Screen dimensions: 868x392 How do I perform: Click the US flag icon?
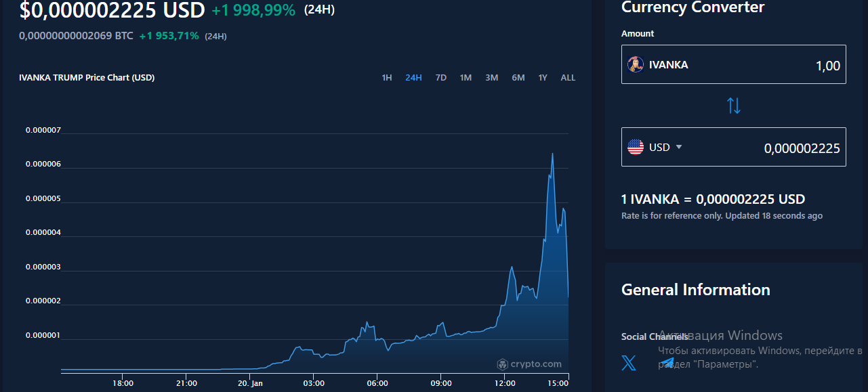pos(636,147)
